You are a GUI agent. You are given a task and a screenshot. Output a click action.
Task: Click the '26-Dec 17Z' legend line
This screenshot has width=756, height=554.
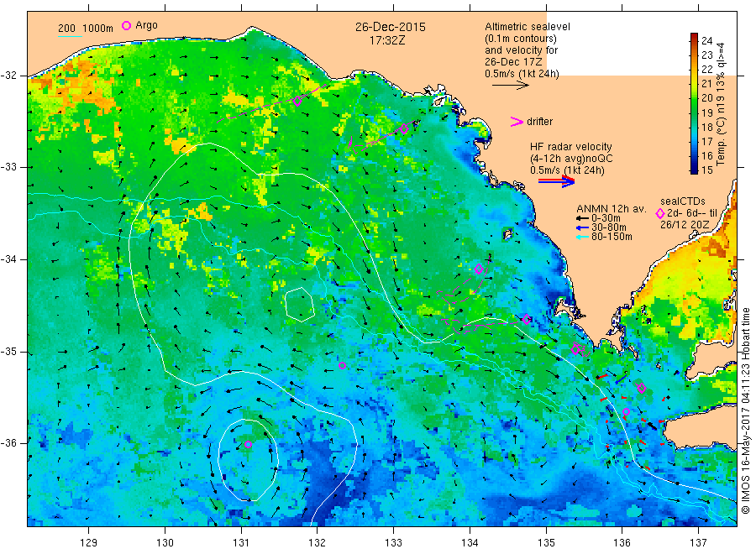[513, 61]
